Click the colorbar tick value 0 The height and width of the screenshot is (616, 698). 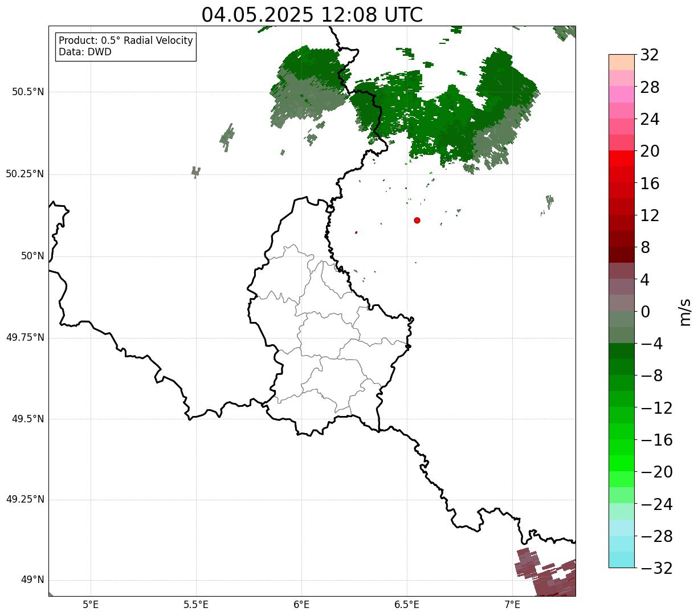646,312
